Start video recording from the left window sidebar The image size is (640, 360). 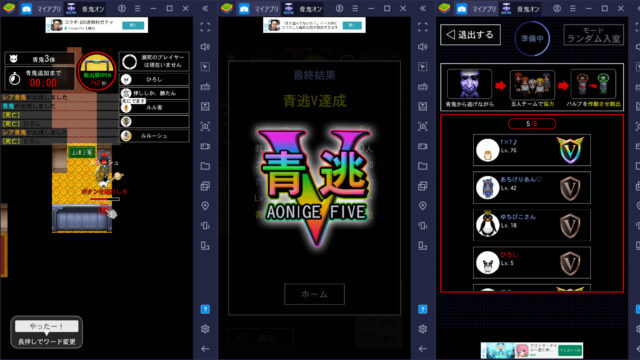[x=205, y=146]
